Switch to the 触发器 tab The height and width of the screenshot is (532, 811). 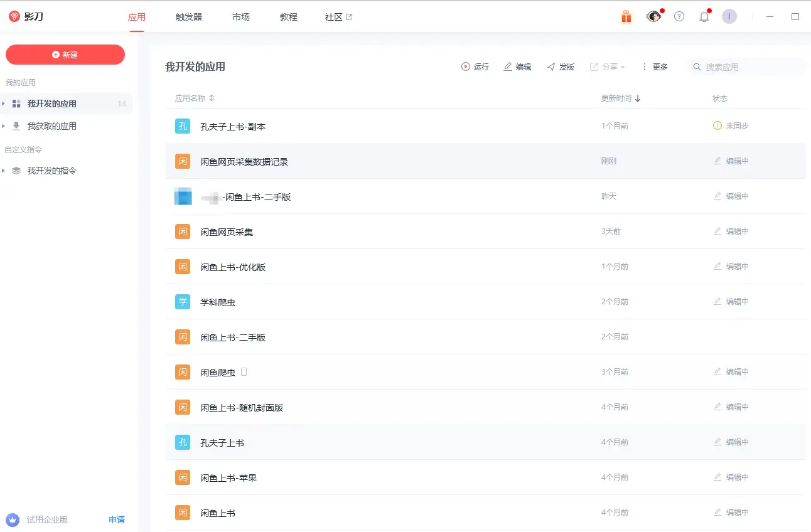pyautogui.click(x=189, y=17)
